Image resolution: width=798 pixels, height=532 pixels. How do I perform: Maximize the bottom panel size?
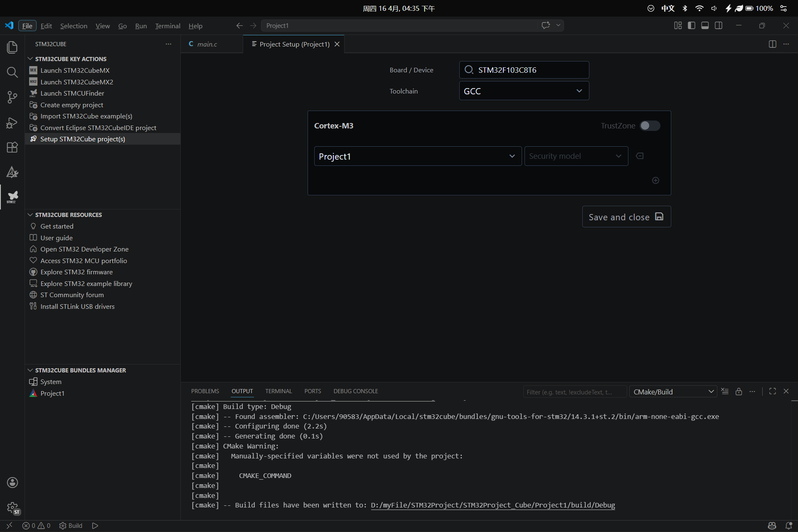[773, 392]
